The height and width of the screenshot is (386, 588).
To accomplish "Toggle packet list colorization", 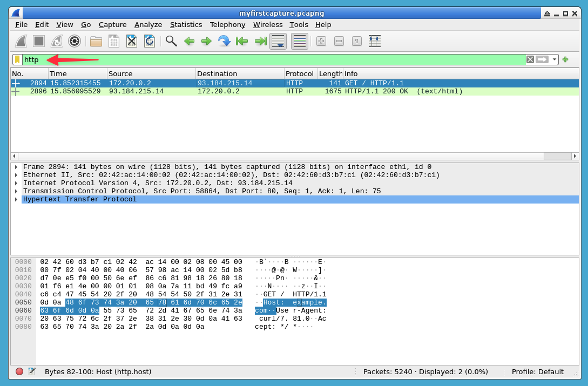I will 299,41.
